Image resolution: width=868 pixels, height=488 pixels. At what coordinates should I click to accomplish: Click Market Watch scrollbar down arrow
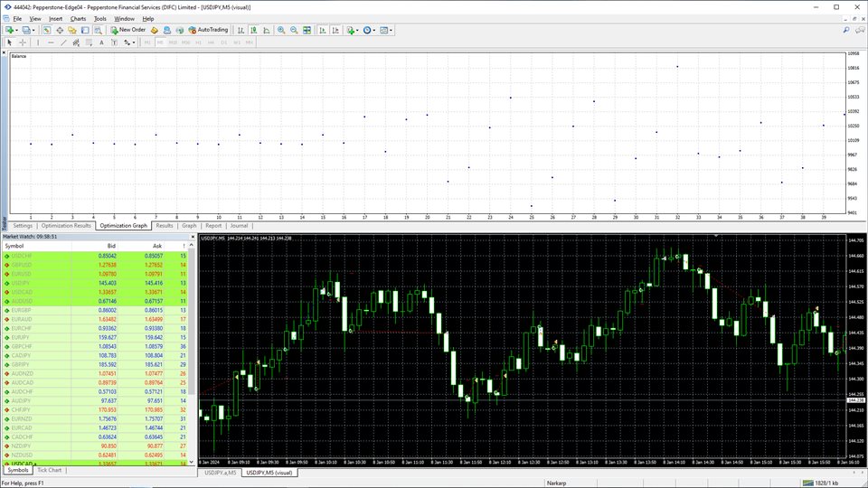click(x=192, y=462)
